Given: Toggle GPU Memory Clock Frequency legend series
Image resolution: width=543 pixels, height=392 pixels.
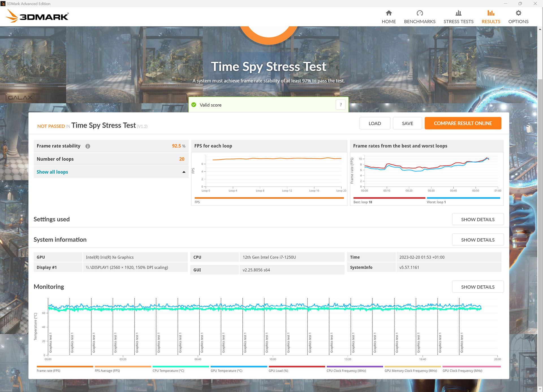Looking at the screenshot, I should point(413,369).
